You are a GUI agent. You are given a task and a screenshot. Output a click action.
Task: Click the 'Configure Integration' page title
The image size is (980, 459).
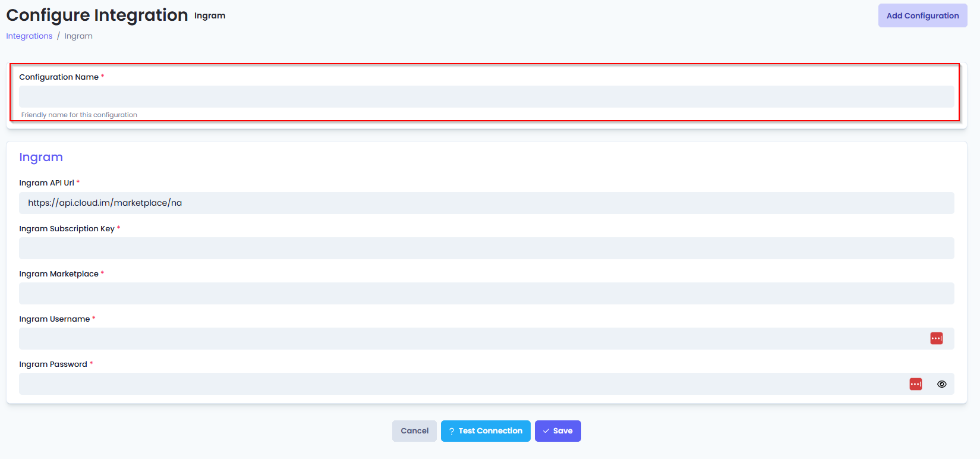click(x=97, y=15)
